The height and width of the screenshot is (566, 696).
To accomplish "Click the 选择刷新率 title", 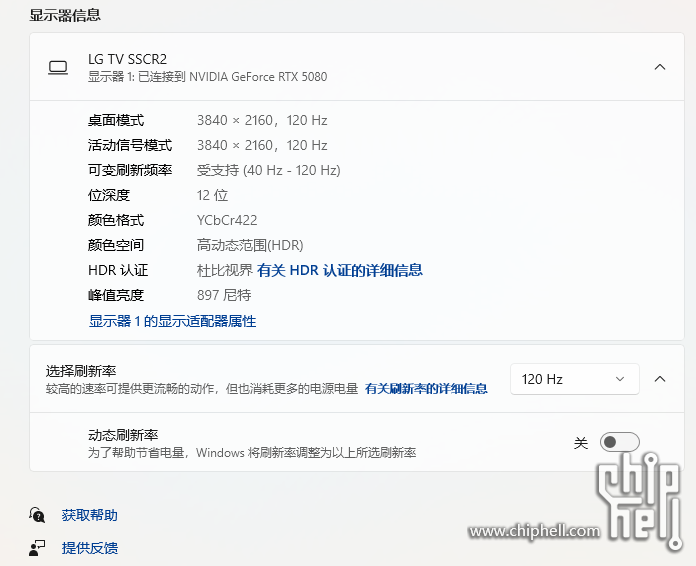I will point(81,371).
